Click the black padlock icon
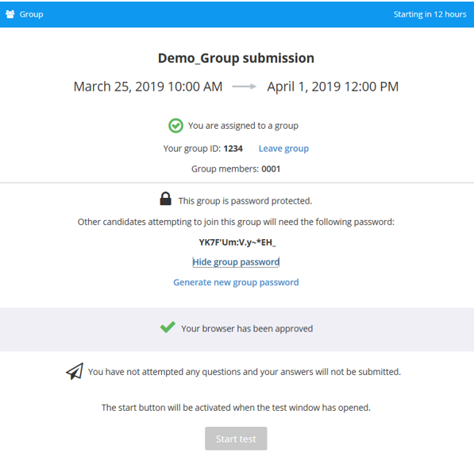The height and width of the screenshot is (476, 474). point(165,199)
